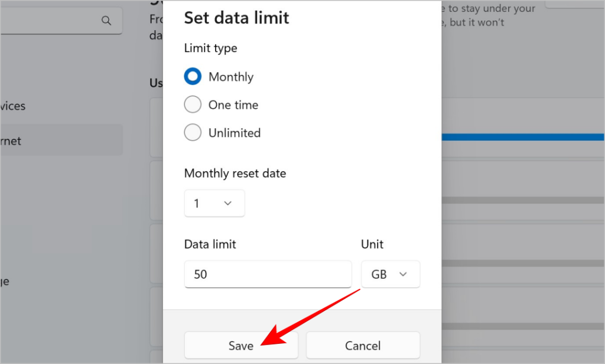
Task: Click the Limit type label
Action: (210, 48)
